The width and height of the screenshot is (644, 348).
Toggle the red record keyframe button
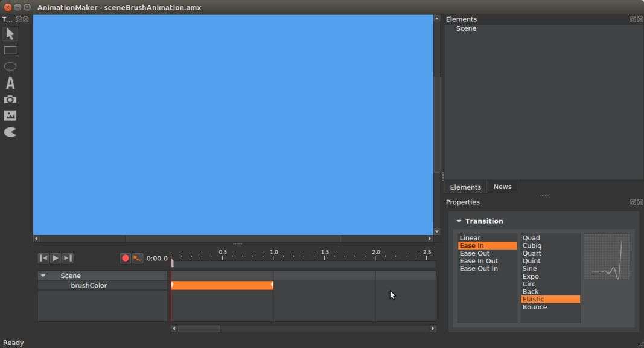point(126,258)
